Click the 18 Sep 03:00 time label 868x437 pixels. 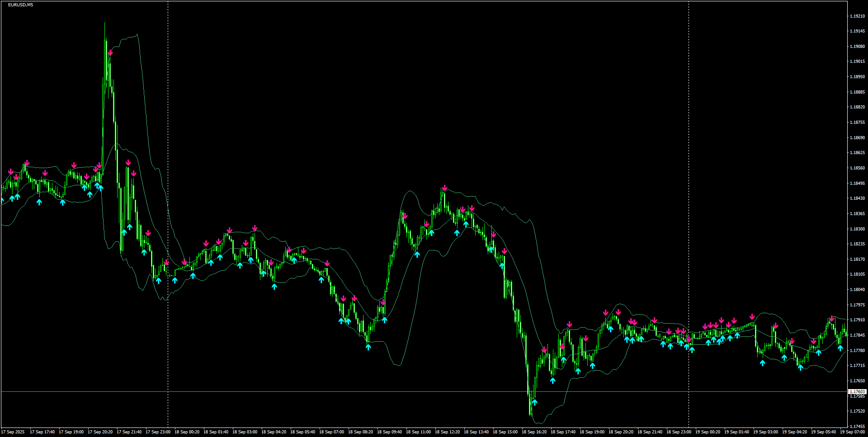245,432
